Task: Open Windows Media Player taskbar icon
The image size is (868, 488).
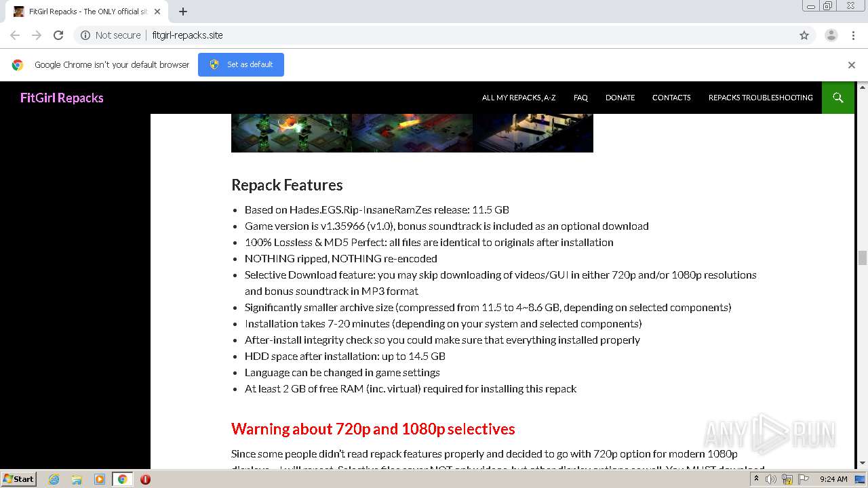Action: point(99,479)
